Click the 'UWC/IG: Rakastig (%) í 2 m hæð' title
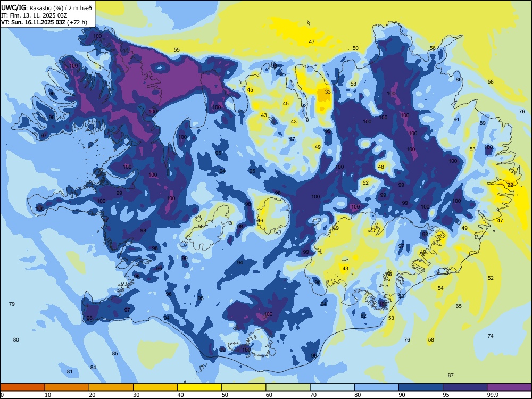 46,7
